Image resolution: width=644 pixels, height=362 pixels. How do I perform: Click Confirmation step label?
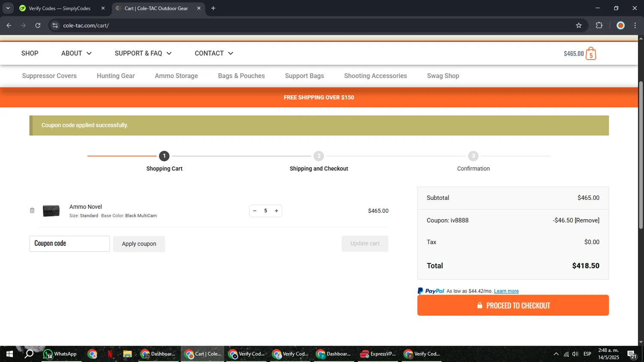click(x=473, y=169)
